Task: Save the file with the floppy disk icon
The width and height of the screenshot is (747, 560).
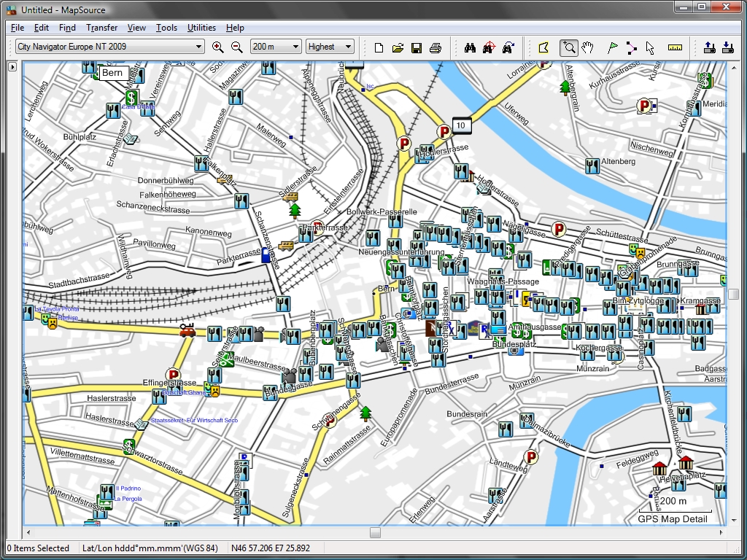Action: point(417,47)
